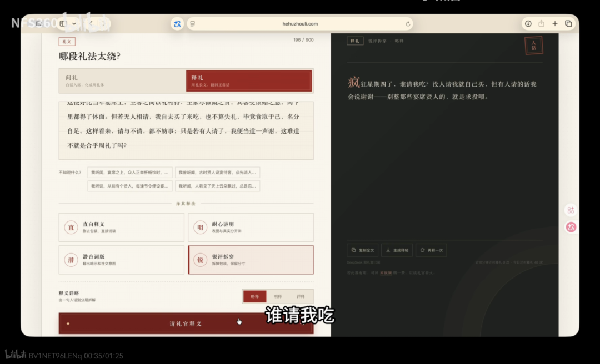This screenshot has height=364, width=600.
Task: Pick suggestion '我听闻,人若见了天上云朵飘过'
Action: pos(217,186)
